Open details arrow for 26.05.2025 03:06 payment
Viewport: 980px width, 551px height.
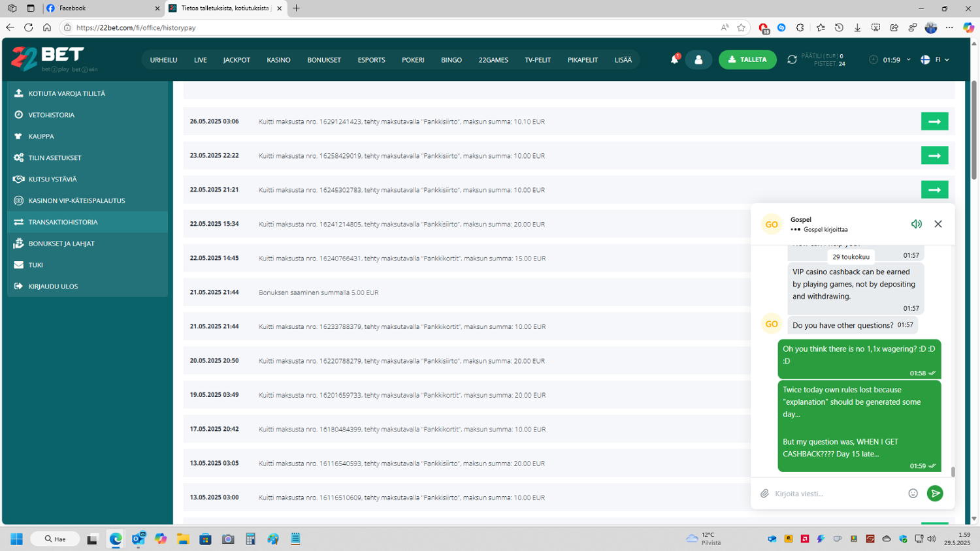[934, 121]
